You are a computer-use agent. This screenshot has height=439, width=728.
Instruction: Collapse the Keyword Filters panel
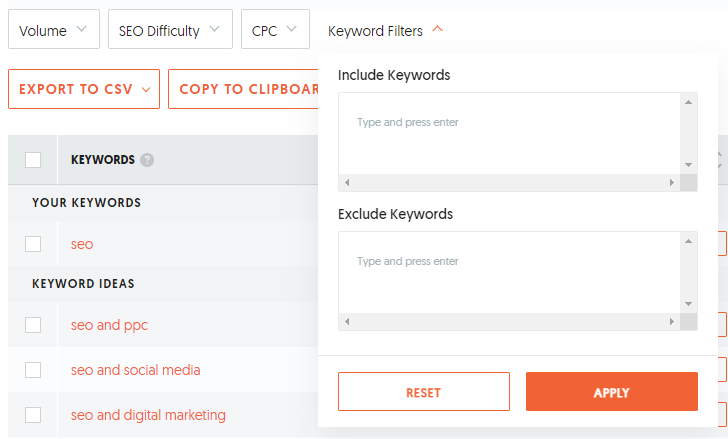coord(385,31)
